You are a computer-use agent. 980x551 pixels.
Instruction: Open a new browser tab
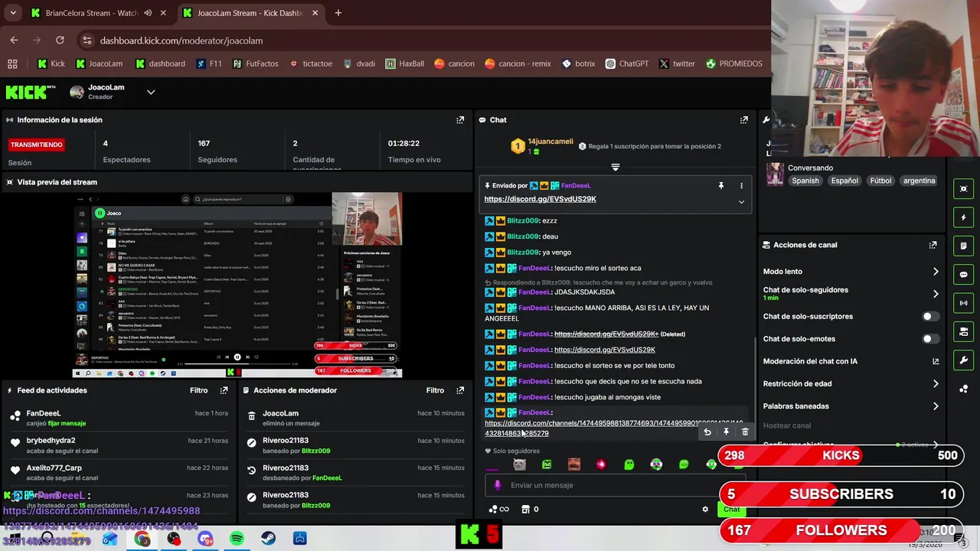tap(338, 13)
